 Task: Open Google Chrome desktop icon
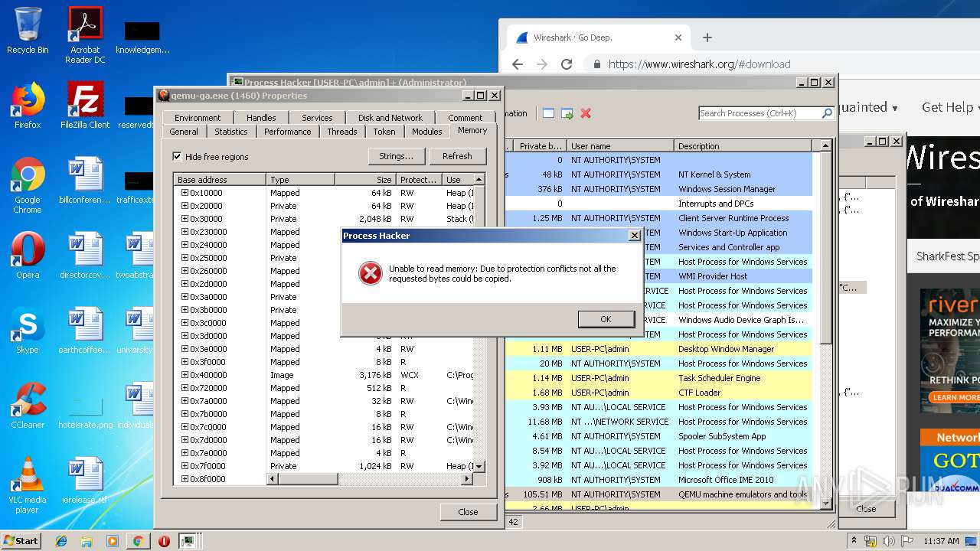pos(28,185)
